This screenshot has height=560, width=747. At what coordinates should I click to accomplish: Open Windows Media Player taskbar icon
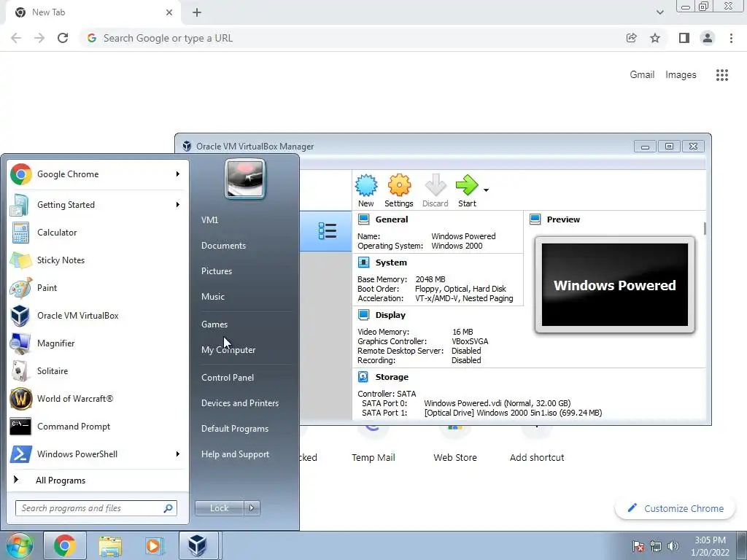[x=154, y=545]
